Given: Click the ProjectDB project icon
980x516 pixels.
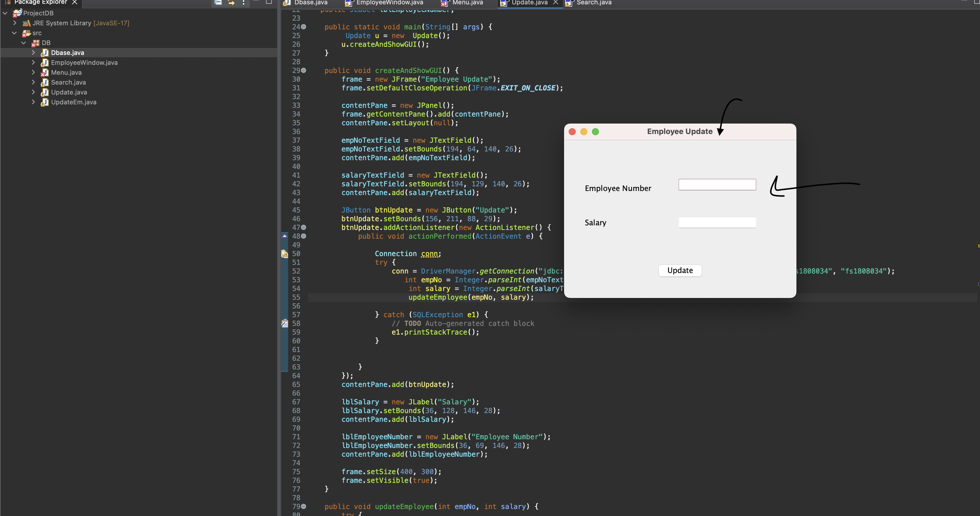Looking at the screenshot, I should click(x=17, y=13).
